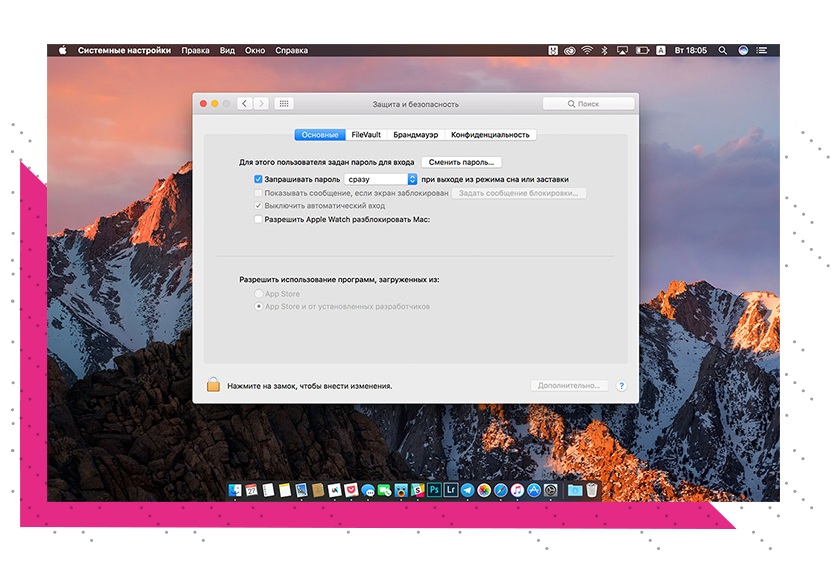Select the 'App Store' radio button
840x577 pixels.
click(x=258, y=294)
